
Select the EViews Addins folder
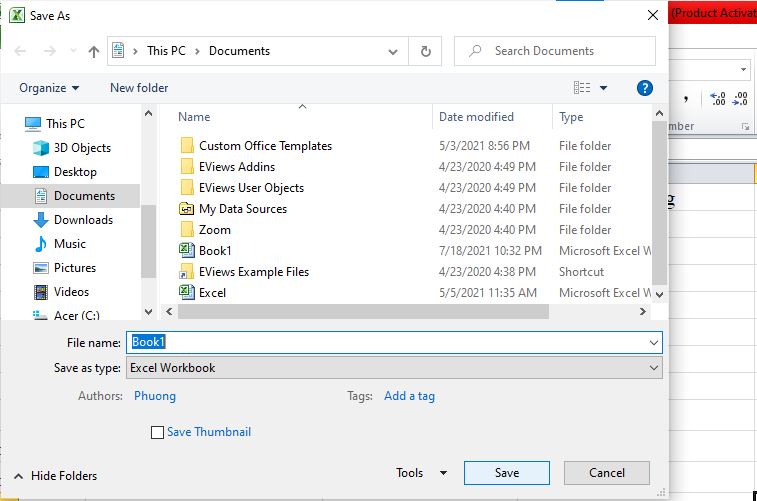[x=237, y=167]
